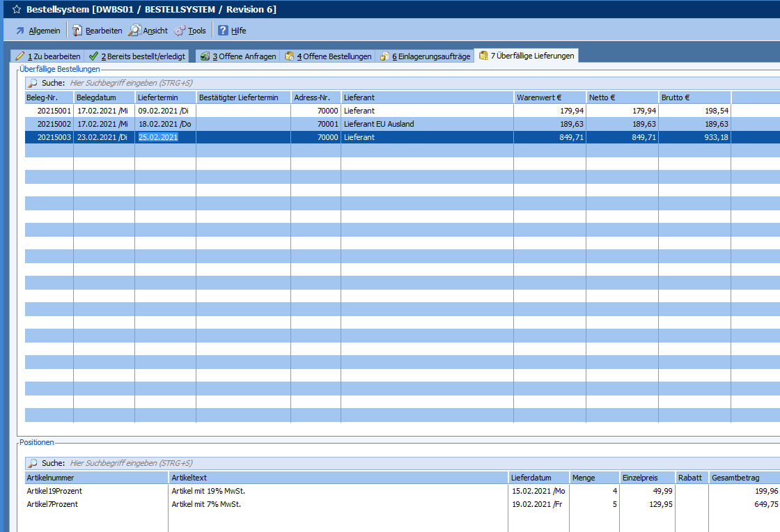The image size is (780, 532).
Task: Open the Offene Bestellungen tab
Action: click(x=327, y=56)
